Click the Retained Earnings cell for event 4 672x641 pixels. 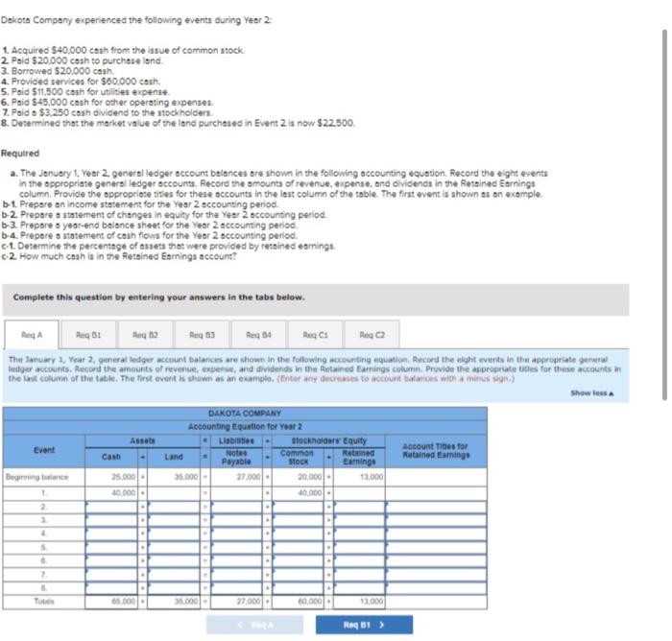pyautogui.click(x=359, y=534)
